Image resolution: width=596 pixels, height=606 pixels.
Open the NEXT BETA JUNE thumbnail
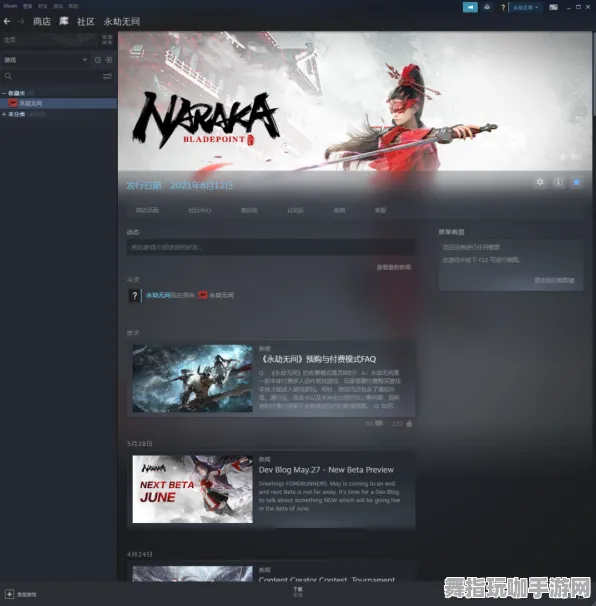pos(192,489)
